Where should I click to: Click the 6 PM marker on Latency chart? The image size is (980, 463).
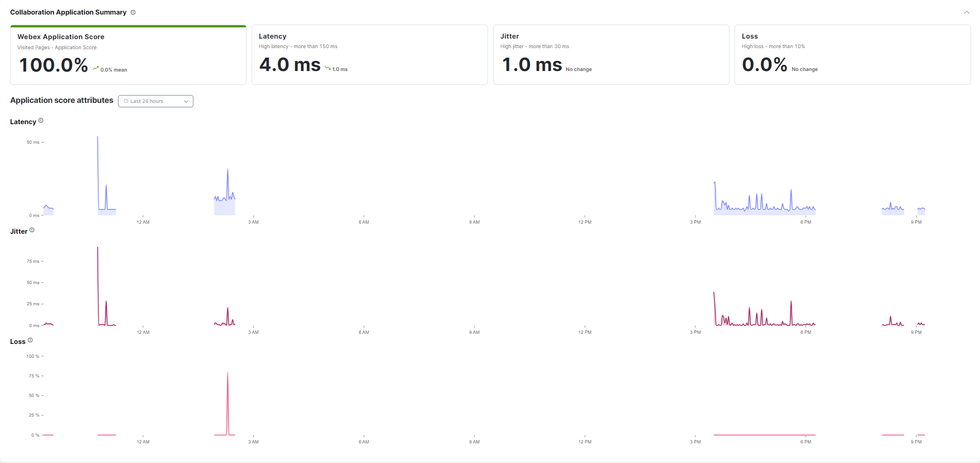pos(806,222)
